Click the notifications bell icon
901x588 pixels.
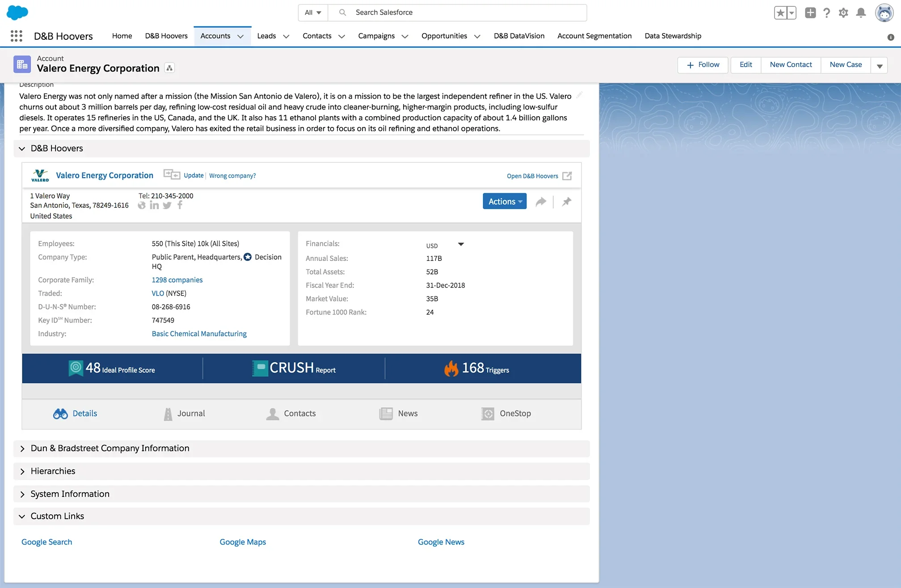point(861,13)
